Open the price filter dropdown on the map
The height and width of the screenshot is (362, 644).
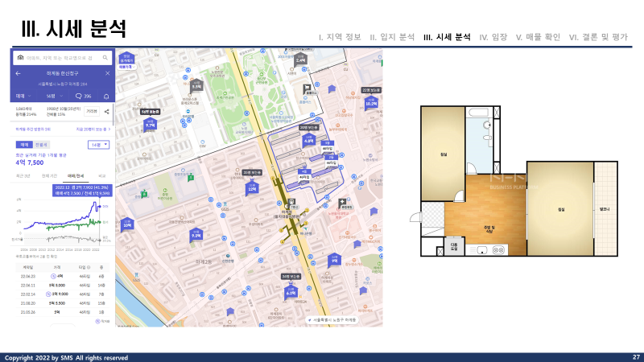[x=127, y=67]
